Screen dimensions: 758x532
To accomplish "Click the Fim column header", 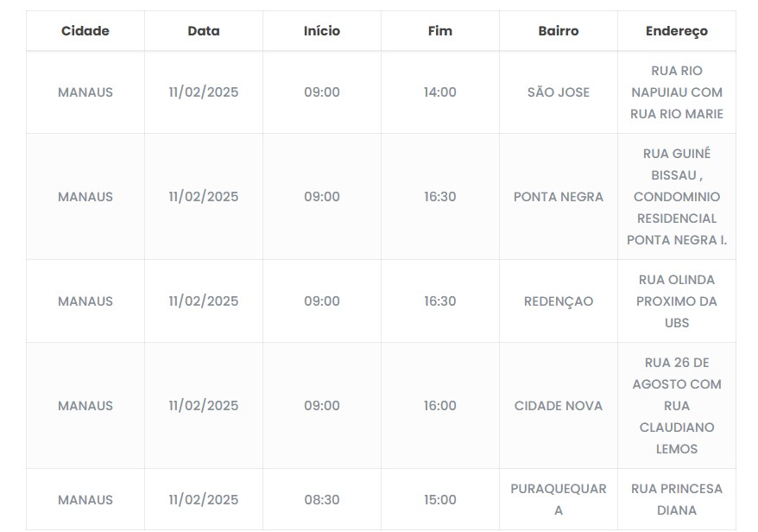I will (x=440, y=31).
